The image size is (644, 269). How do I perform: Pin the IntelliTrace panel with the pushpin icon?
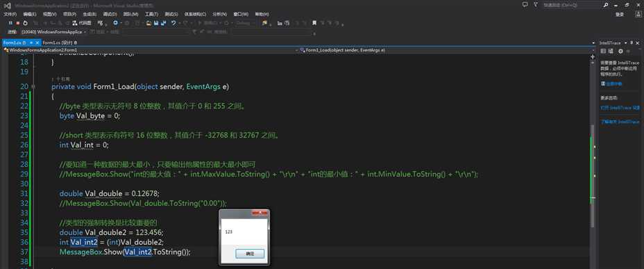tap(632, 43)
